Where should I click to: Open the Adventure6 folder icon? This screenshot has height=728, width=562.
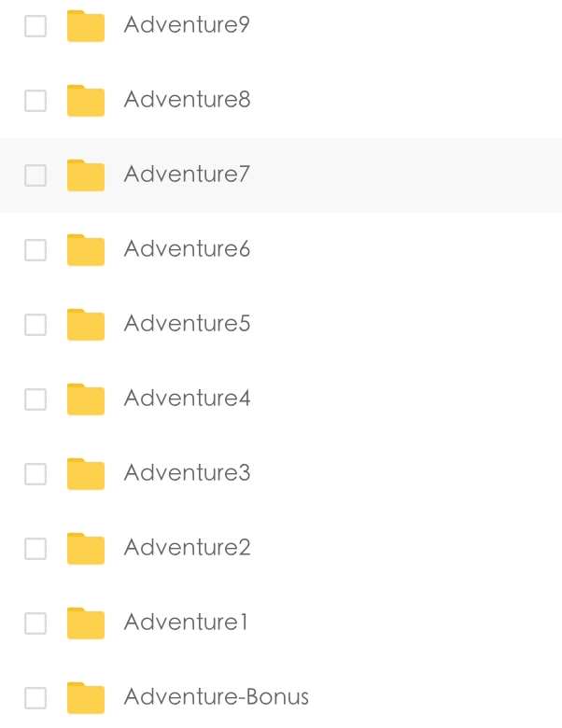point(86,250)
